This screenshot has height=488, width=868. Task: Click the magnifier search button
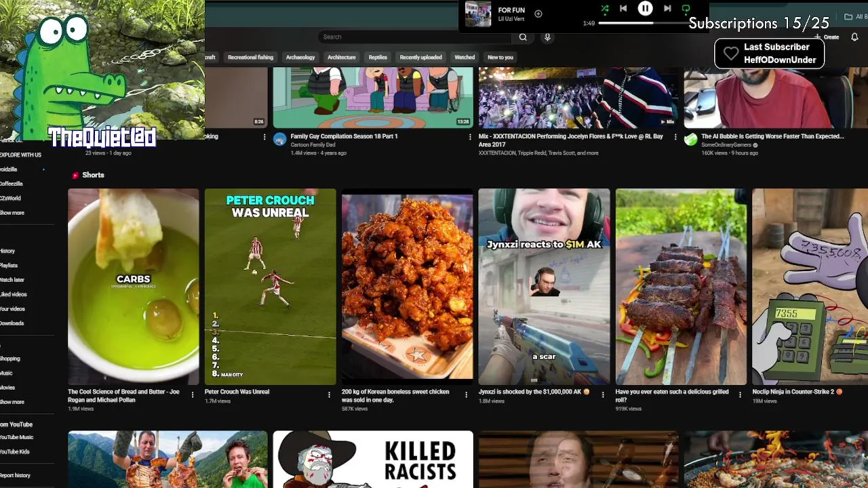point(523,37)
